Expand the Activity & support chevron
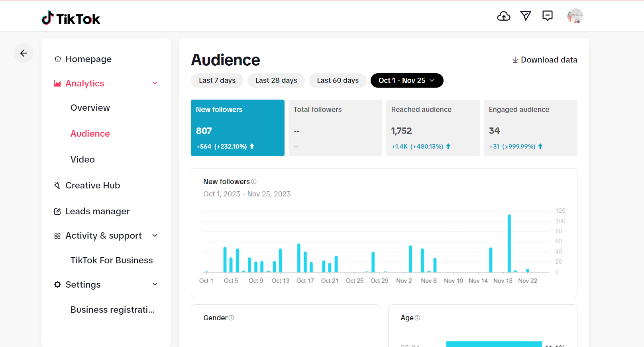This screenshot has height=347, width=644. point(155,235)
